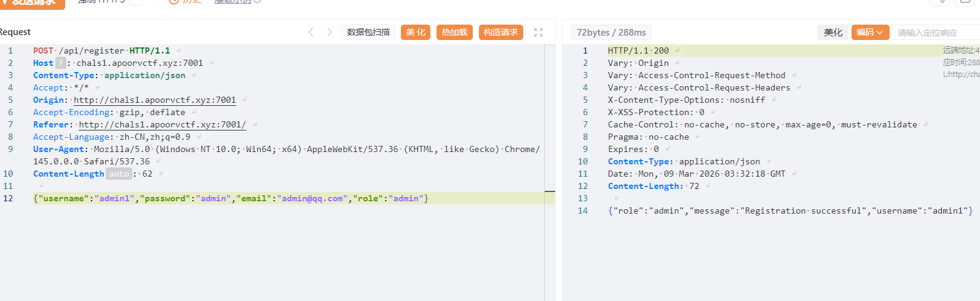The height and width of the screenshot is (301, 980).
Task: Click the 数据包扫描 button
Action: [x=368, y=33]
